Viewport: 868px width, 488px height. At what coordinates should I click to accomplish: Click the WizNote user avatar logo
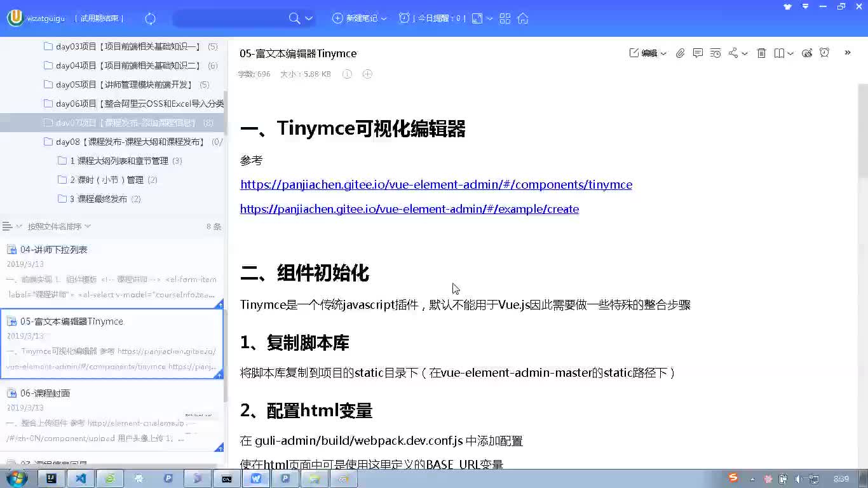(x=15, y=18)
